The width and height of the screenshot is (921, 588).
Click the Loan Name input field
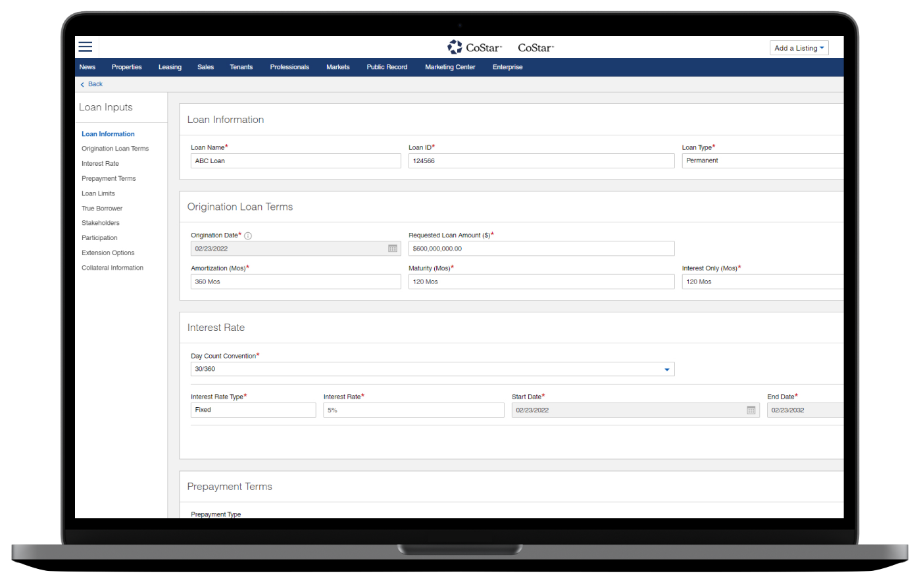click(295, 160)
